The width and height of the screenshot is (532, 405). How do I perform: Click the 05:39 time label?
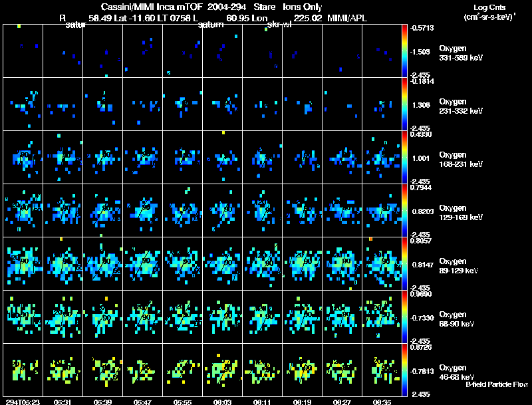[x=102, y=402]
